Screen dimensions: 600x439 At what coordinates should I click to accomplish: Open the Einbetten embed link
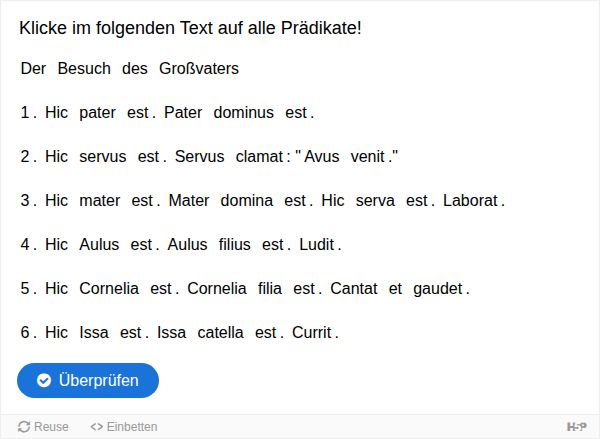[124, 426]
